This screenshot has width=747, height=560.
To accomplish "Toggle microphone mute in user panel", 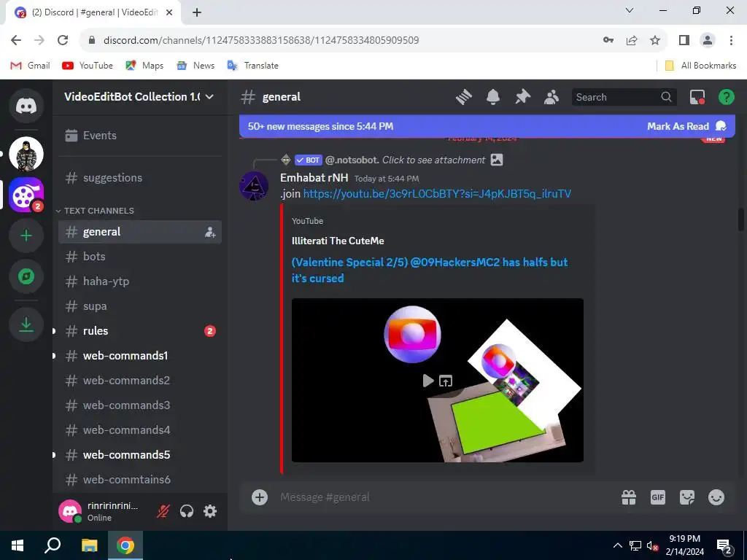I will coord(163,511).
